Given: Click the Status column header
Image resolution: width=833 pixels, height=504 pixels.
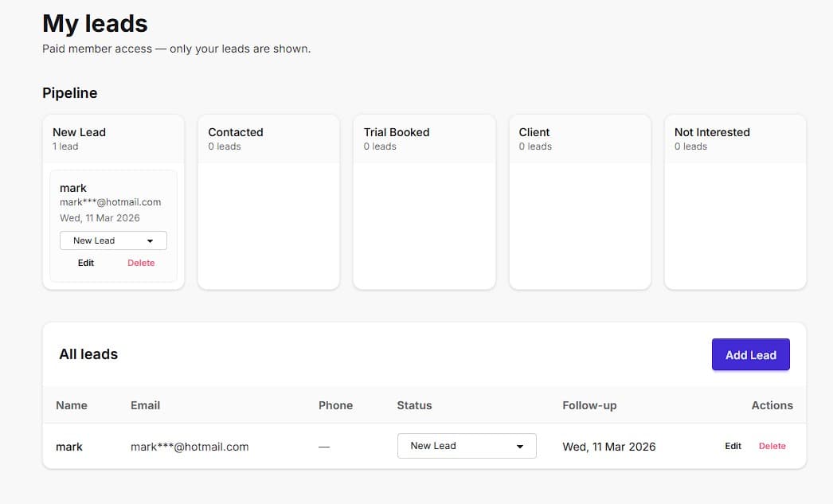Looking at the screenshot, I should pos(414,405).
